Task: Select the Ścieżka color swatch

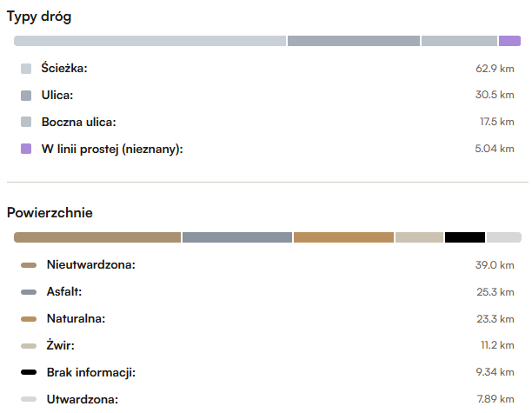Action: [x=26, y=69]
